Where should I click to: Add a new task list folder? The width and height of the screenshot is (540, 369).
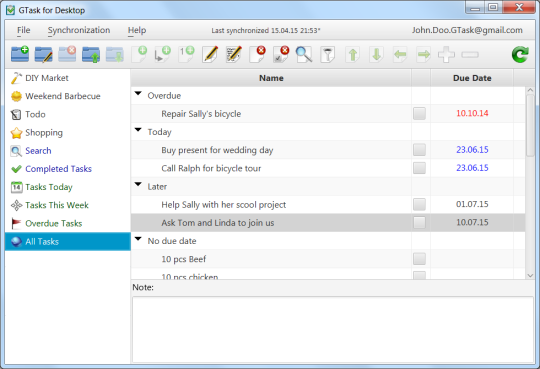(20, 54)
